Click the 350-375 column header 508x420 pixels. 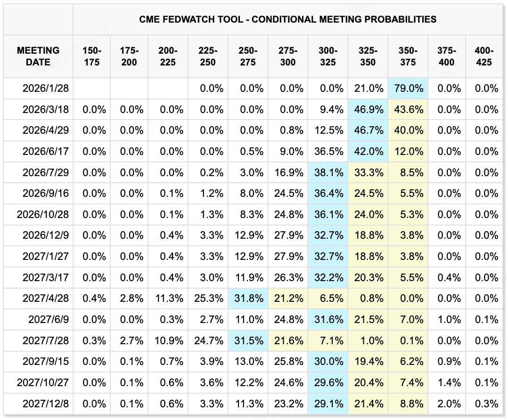408,57
